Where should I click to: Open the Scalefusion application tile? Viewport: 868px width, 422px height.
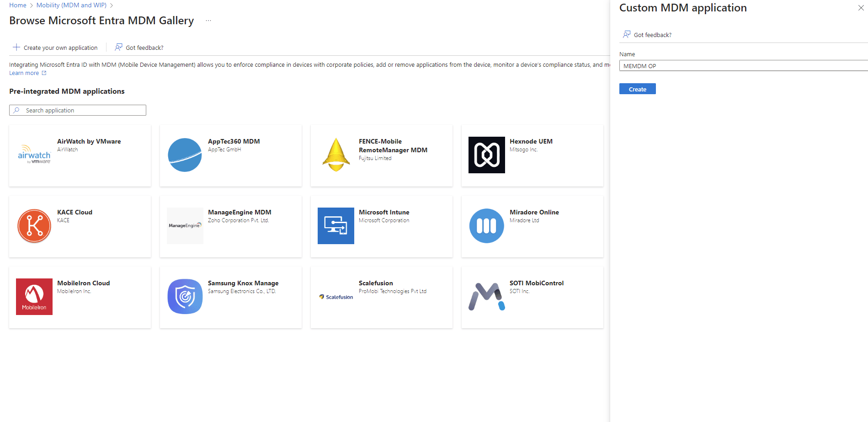[381, 297]
